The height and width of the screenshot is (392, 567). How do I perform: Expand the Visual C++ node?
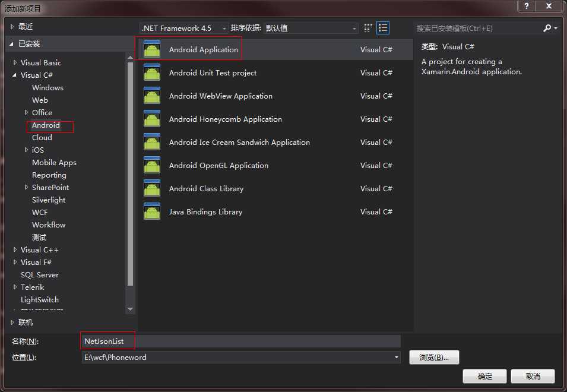15,249
